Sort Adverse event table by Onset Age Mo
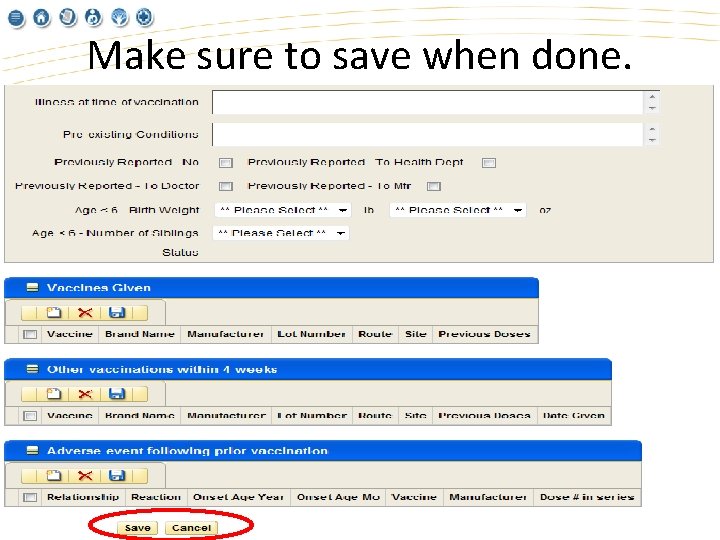The height and width of the screenshot is (540, 720). 338,497
